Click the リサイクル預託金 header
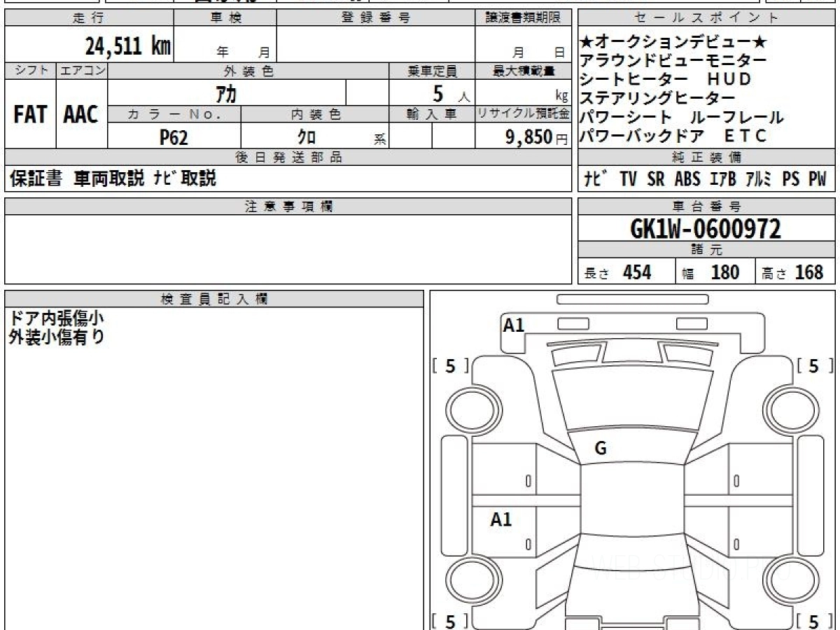Image resolution: width=840 pixels, height=630 pixels. coord(523,114)
